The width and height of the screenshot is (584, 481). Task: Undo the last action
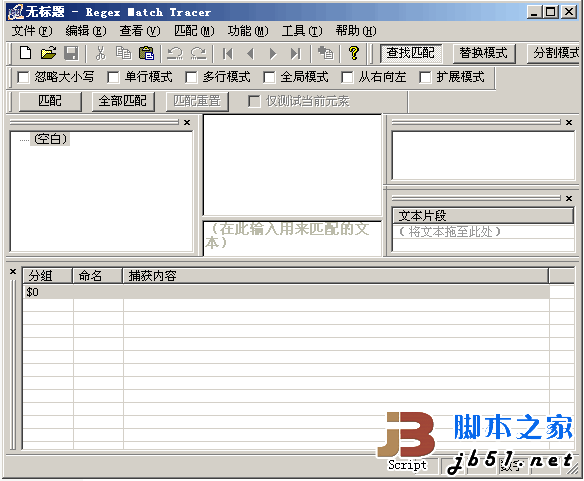click(x=175, y=53)
